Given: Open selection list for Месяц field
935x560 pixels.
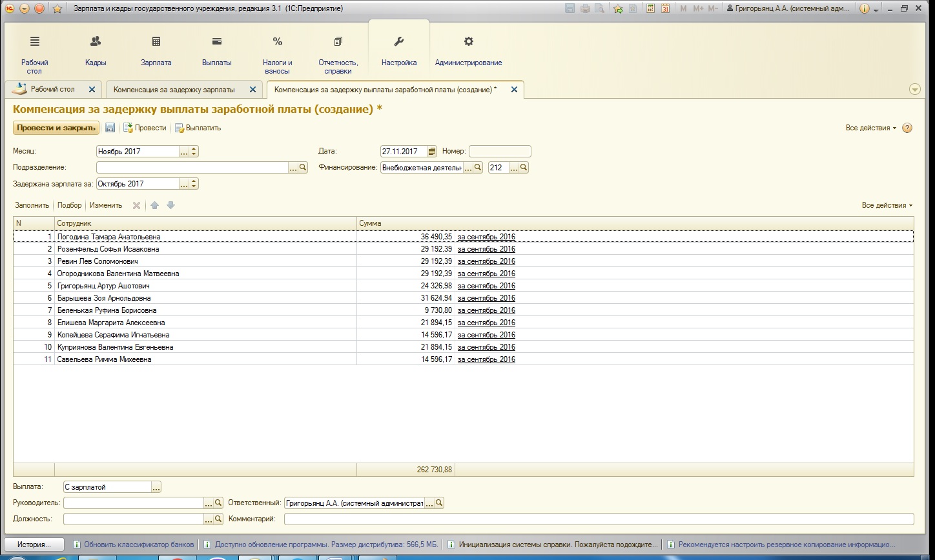Looking at the screenshot, I should [184, 152].
